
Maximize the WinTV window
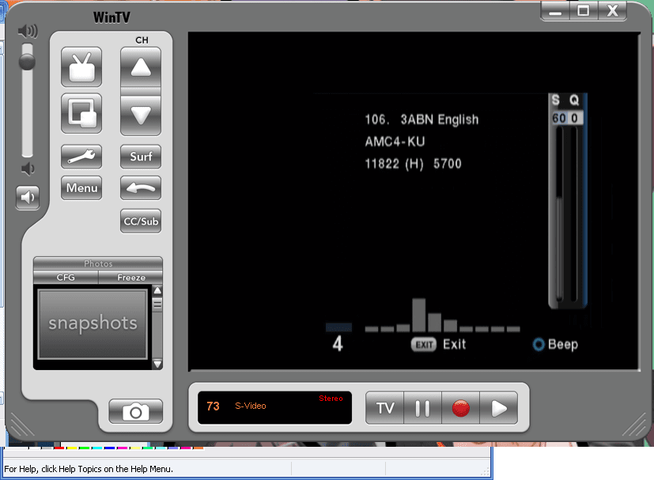pos(584,11)
